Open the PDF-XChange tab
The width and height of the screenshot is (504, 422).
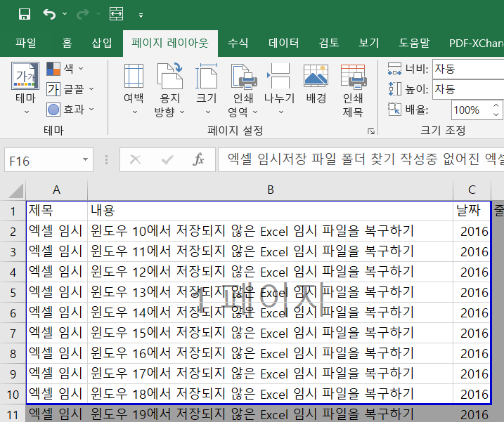click(x=476, y=43)
